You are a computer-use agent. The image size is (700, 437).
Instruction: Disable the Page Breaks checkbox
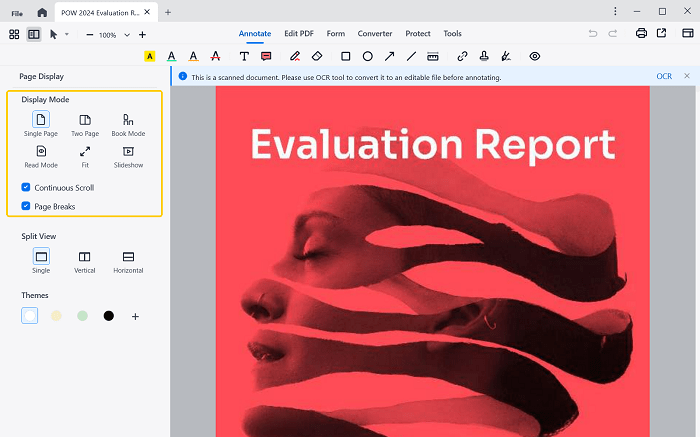click(x=26, y=206)
